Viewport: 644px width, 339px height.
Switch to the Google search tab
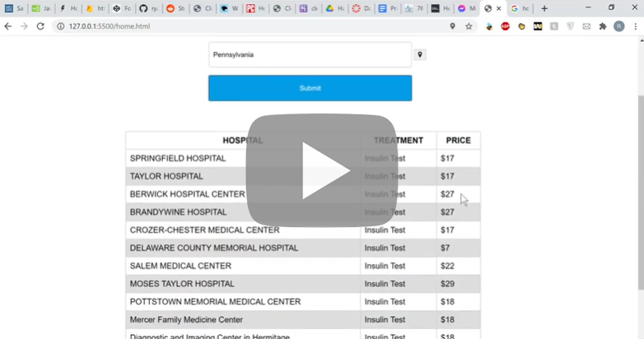[x=520, y=8]
